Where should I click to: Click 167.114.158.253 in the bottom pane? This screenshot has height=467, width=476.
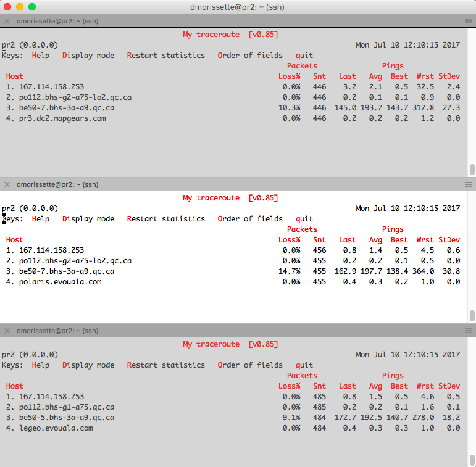(52, 397)
